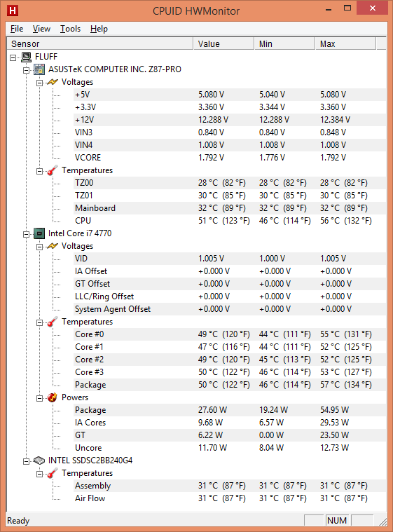Collapse the motherboard Temperatures section

click(x=39, y=171)
